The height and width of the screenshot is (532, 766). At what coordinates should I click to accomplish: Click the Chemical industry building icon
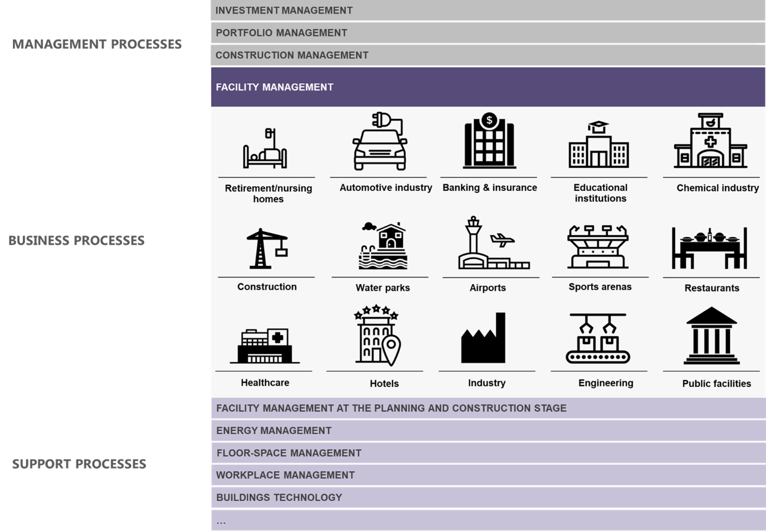point(710,142)
